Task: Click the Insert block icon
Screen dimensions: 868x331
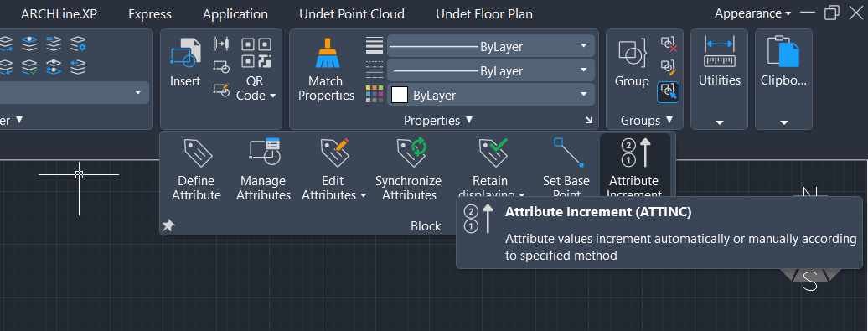Action: point(185,53)
